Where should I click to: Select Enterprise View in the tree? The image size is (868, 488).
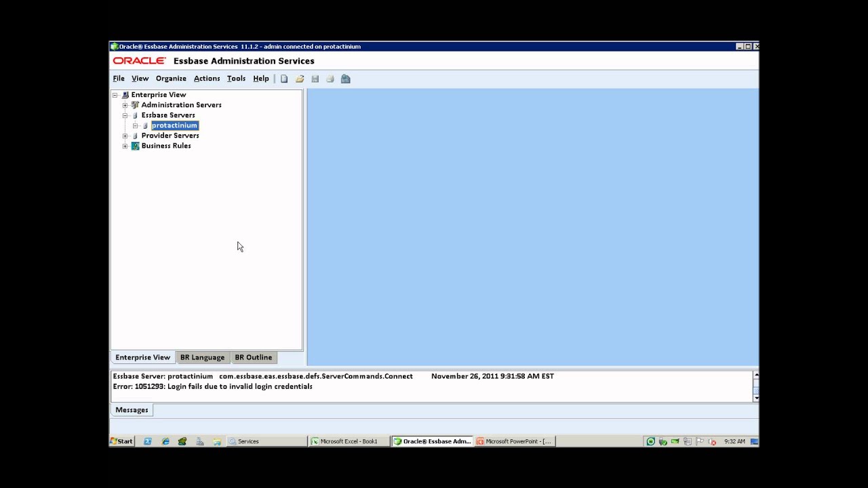[159, 95]
